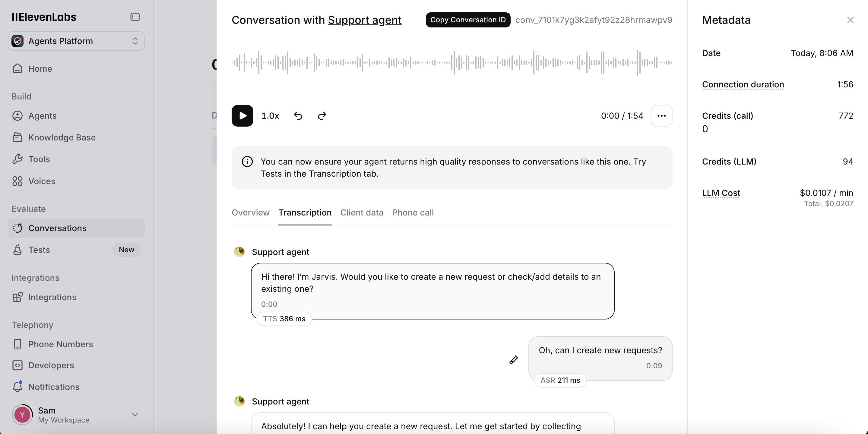Click the pencil edit icon beside user message

point(514,360)
